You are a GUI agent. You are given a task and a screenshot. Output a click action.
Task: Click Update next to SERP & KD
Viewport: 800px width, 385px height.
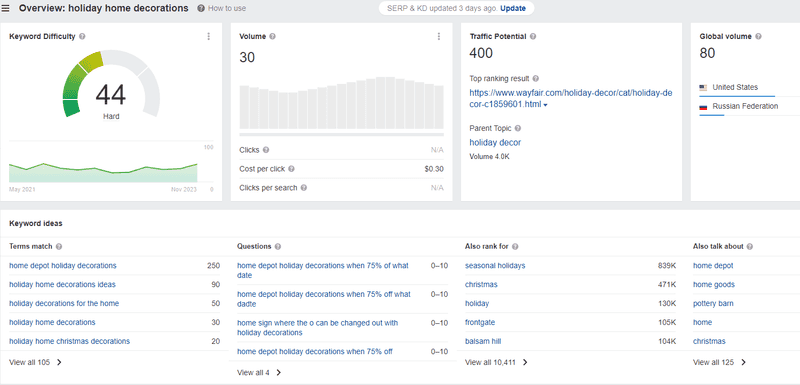[x=513, y=9]
